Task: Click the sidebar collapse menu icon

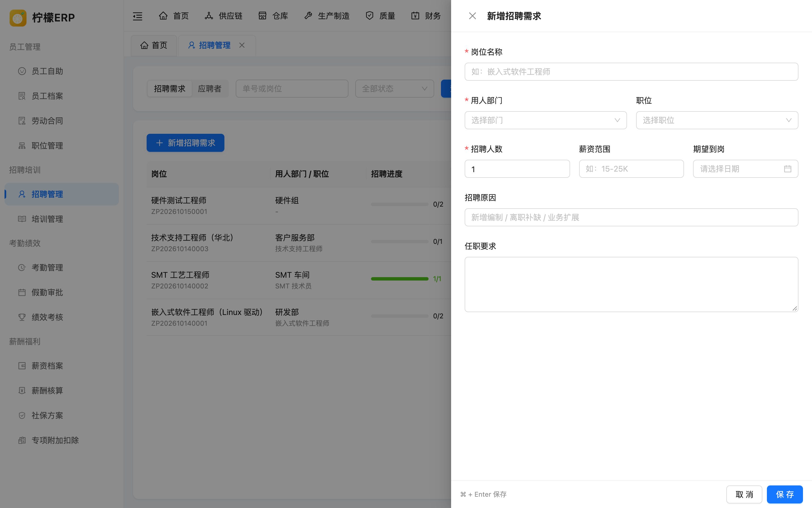Action: coord(138,16)
